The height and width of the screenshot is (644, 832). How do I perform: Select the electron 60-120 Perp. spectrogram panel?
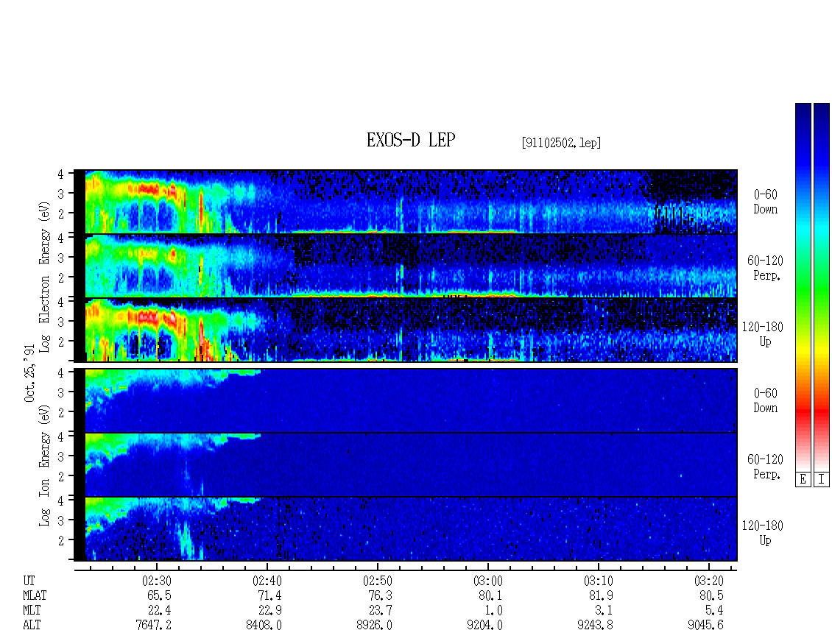(406, 266)
